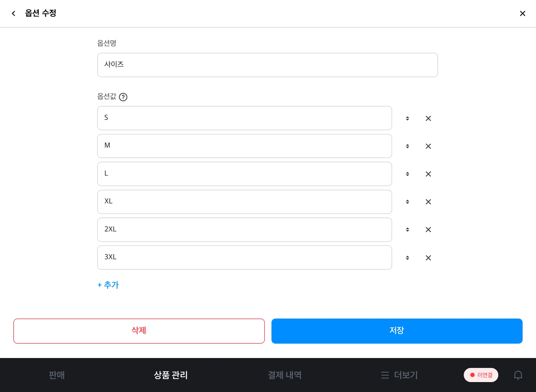The image size is (536, 392).
Task: Open the notification bell icon
Action: click(x=518, y=375)
